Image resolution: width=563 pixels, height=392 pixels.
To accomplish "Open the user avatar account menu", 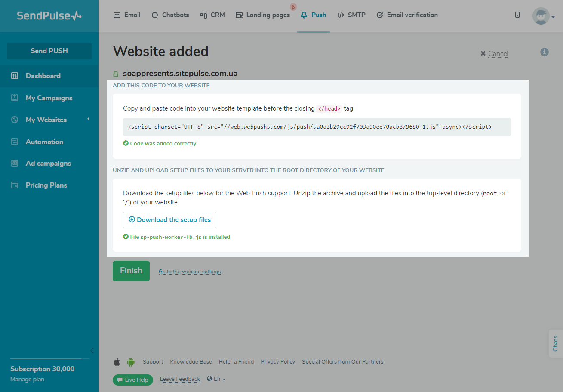I will [x=543, y=16].
